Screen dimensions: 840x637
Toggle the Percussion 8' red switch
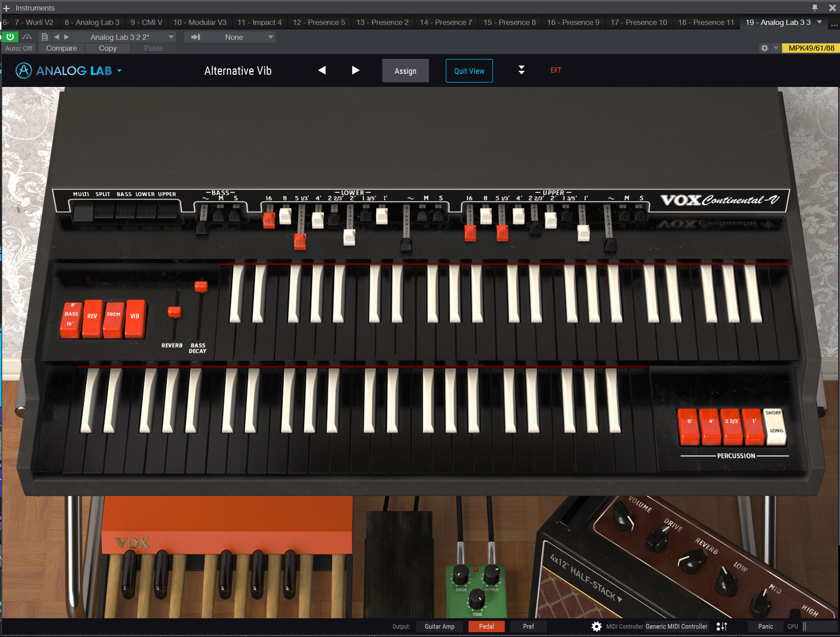pos(689,427)
